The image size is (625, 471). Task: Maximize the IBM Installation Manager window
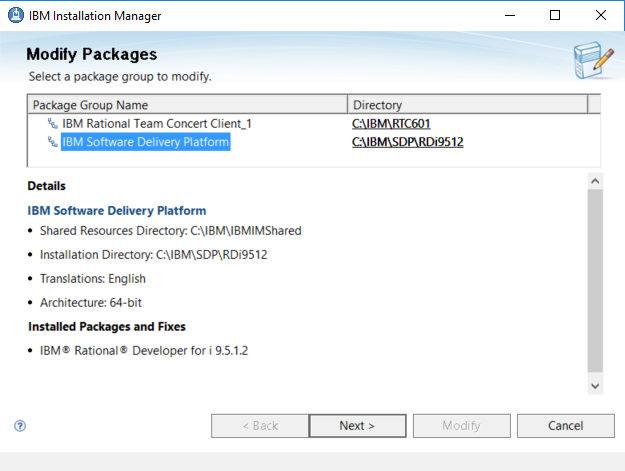555,16
